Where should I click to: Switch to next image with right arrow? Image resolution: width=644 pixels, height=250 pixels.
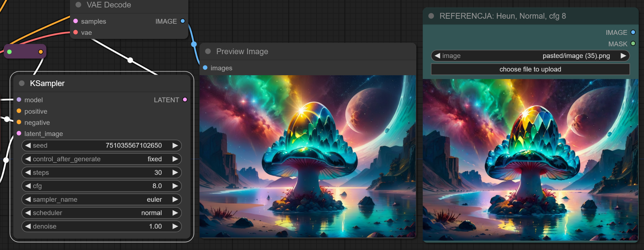point(623,56)
